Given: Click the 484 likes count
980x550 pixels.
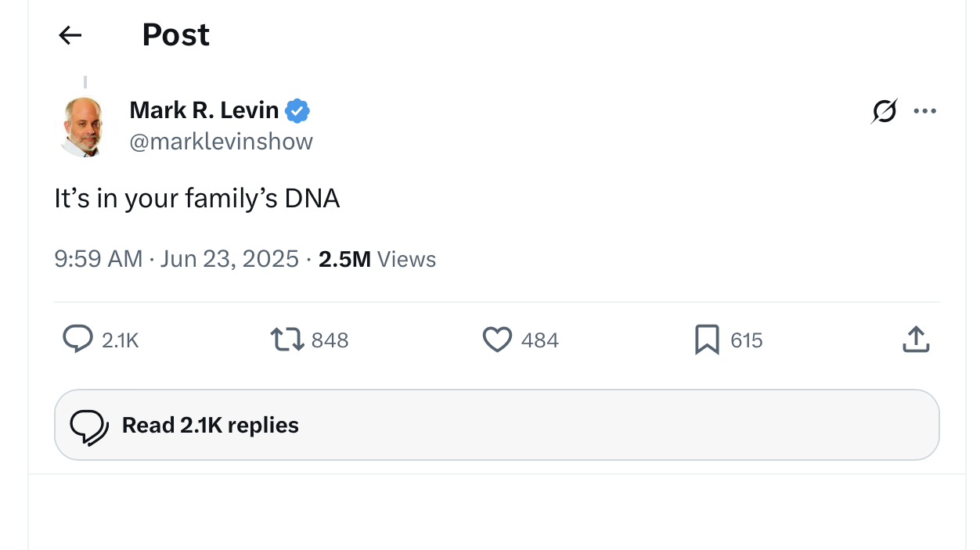Looking at the screenshot, I should [x=540, y=340].
